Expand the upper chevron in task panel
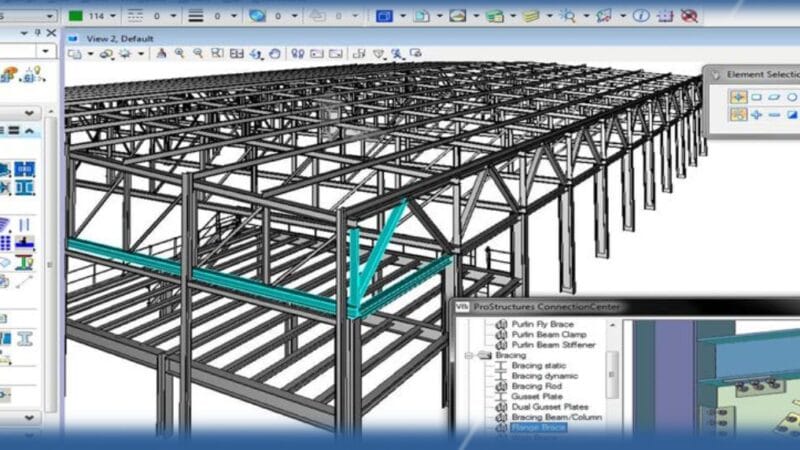Viewport: 800px width, 450px height. [29, 113]
